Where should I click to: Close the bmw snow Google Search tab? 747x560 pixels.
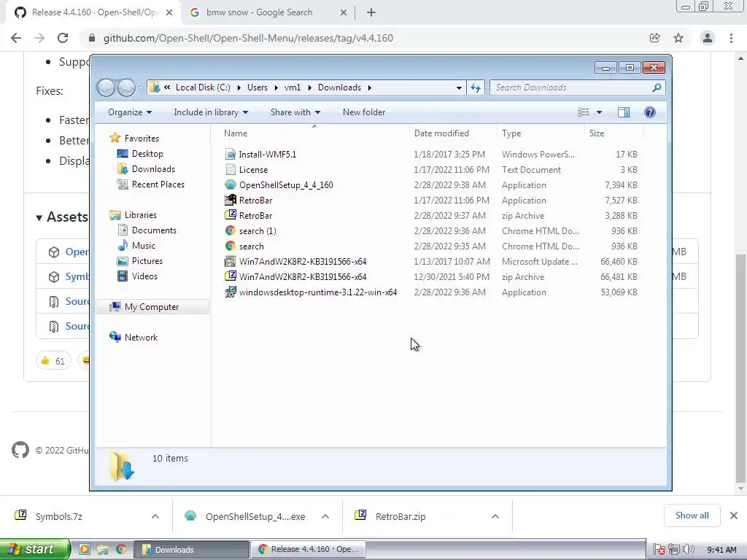coord(344,13)
